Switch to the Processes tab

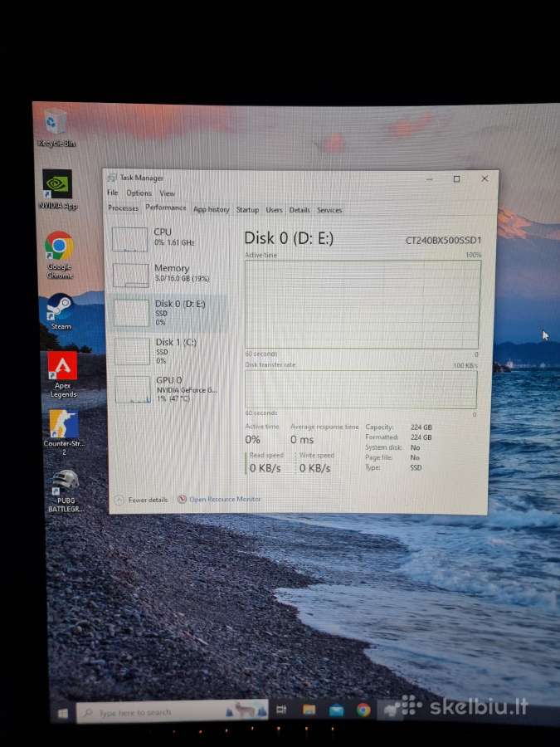[124, 208]
